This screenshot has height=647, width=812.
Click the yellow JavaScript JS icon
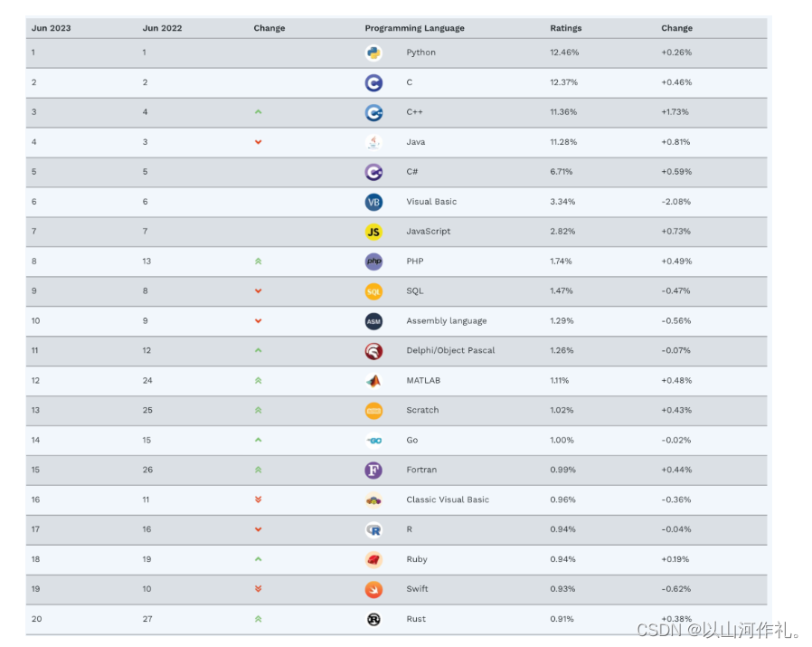point(373,232)
